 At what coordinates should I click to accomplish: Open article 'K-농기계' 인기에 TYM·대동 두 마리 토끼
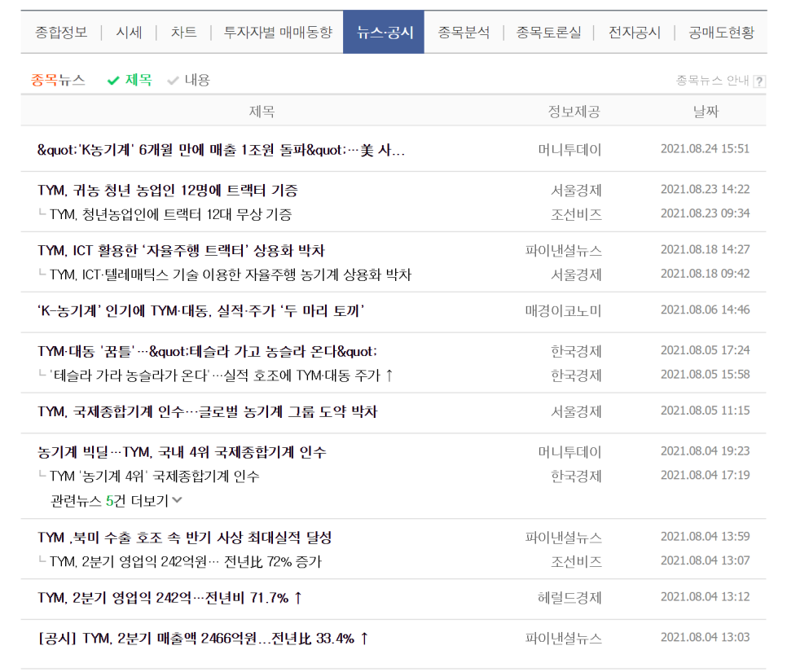tap(200, 310)
